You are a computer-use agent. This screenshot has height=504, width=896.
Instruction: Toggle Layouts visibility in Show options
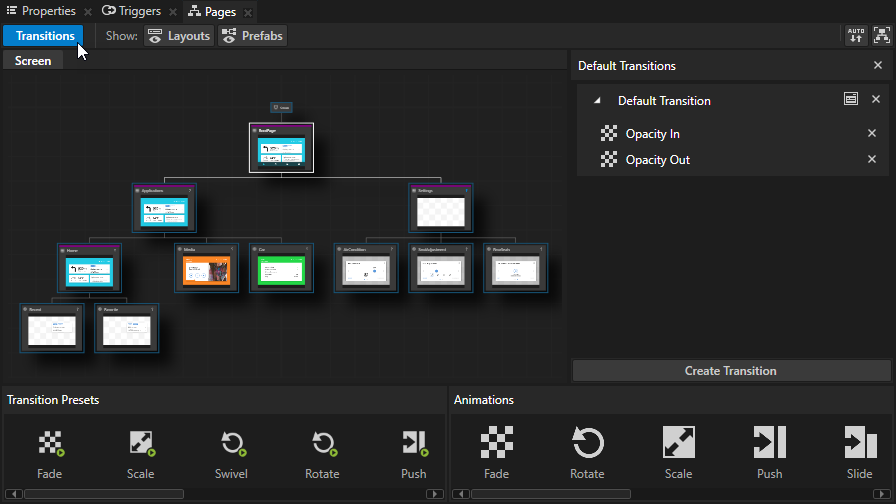point(179,36)
